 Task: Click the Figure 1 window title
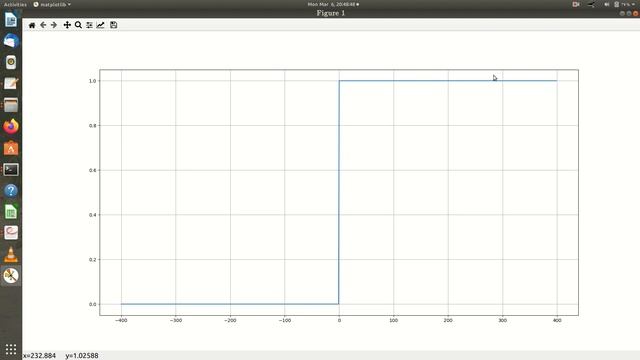(x=331, y=13)
